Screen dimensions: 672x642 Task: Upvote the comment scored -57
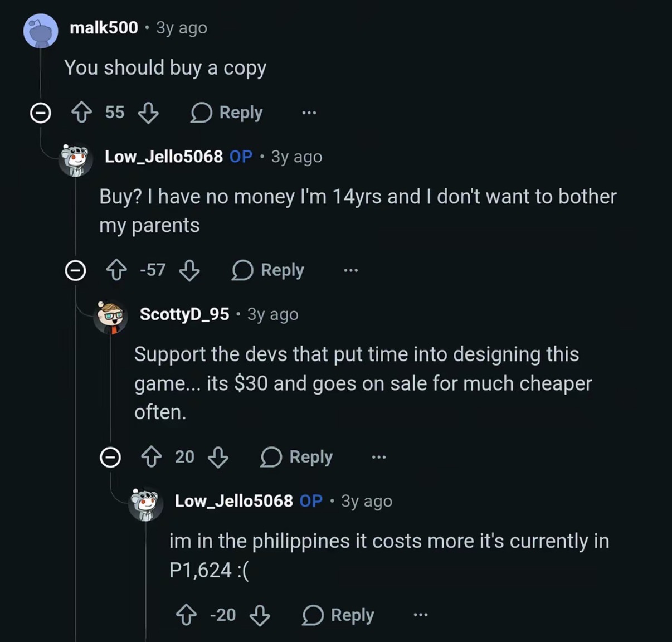click(x=116, y=270)
